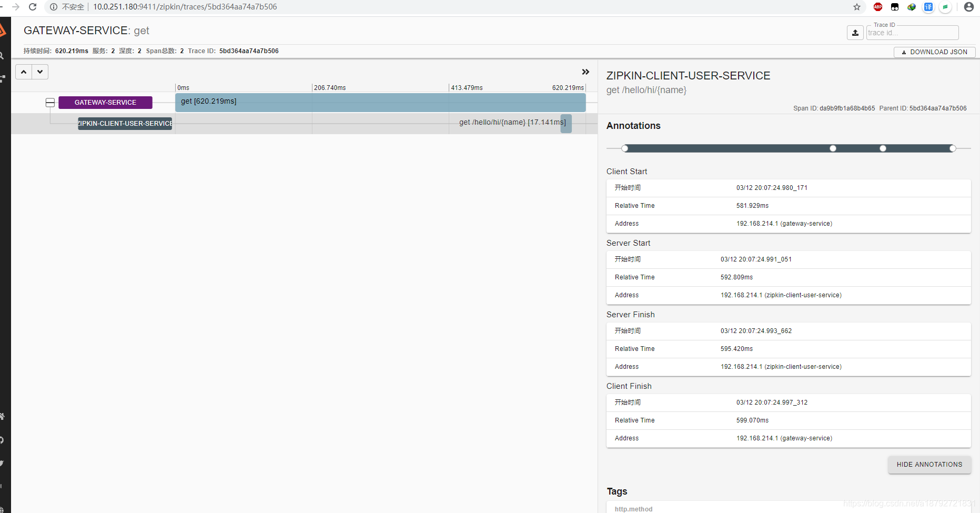Click Client Start time 03/12 20:07:24.980_171
The height and width of the screenshot is (513, 980).
tap(772, 188)
